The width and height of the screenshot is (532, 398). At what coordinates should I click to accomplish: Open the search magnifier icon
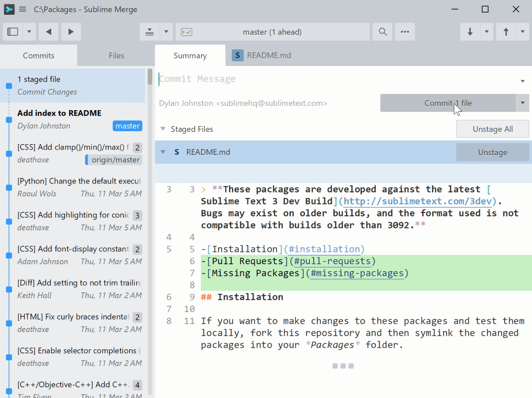(x=383, y=32)
